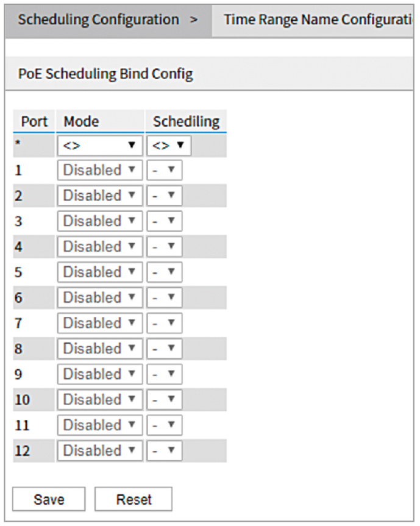Click the Save button

point(49,499)
